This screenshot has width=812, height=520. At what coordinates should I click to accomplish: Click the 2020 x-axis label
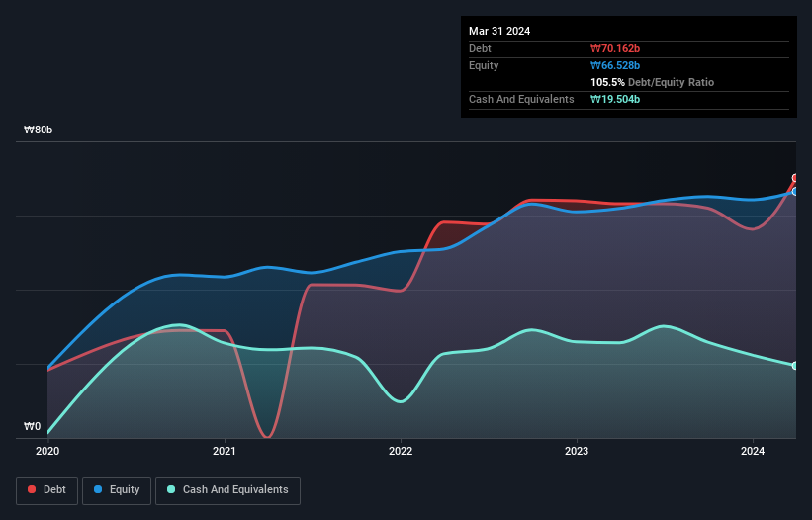coord(47,451)
